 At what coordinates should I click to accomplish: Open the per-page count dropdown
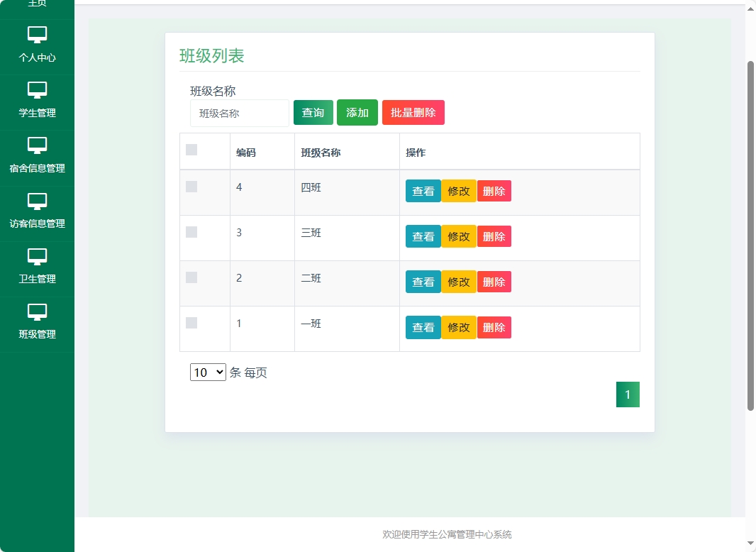(x=208, y=372)
